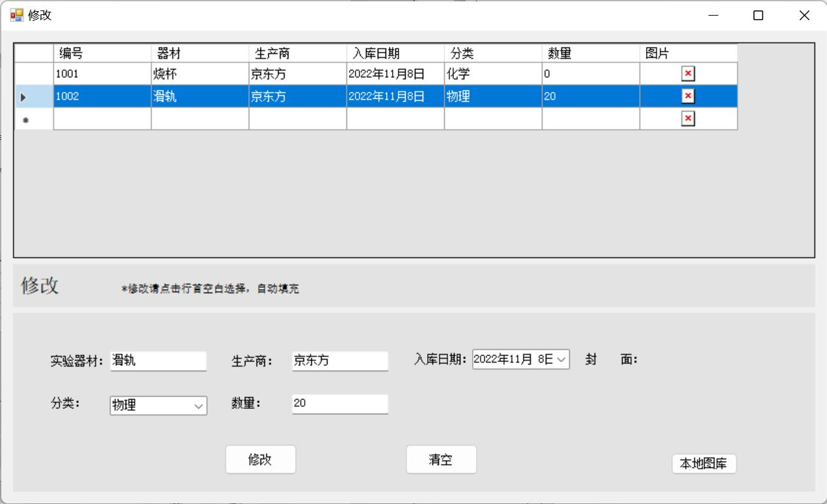This screenshot has height=504, width=827.
Task: Click the 实验器材 text field
Action: click(x=158, y=361)
